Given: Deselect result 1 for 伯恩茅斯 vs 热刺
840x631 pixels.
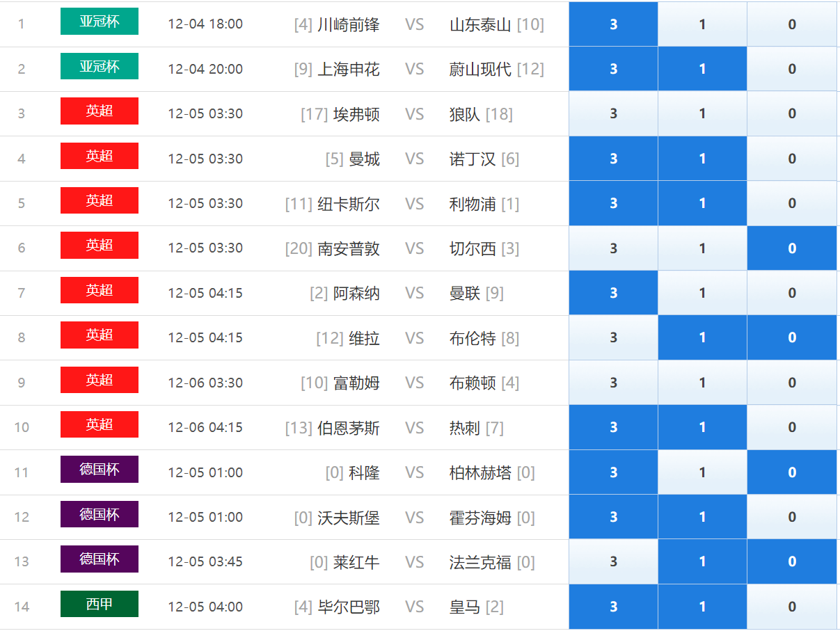Looking at the screenshot, I should 702,427.
